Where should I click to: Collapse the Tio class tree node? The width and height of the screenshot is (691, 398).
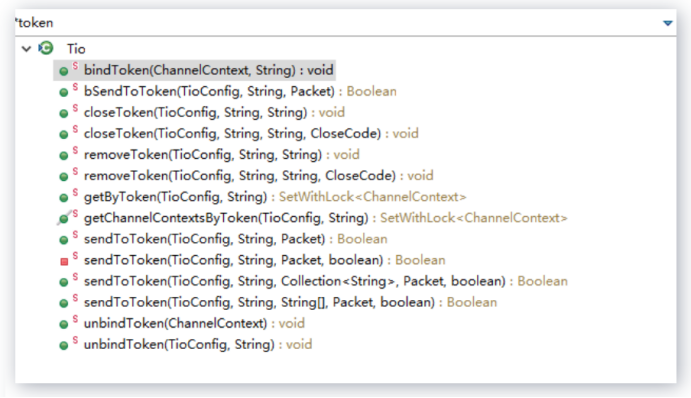pos(26,48)
